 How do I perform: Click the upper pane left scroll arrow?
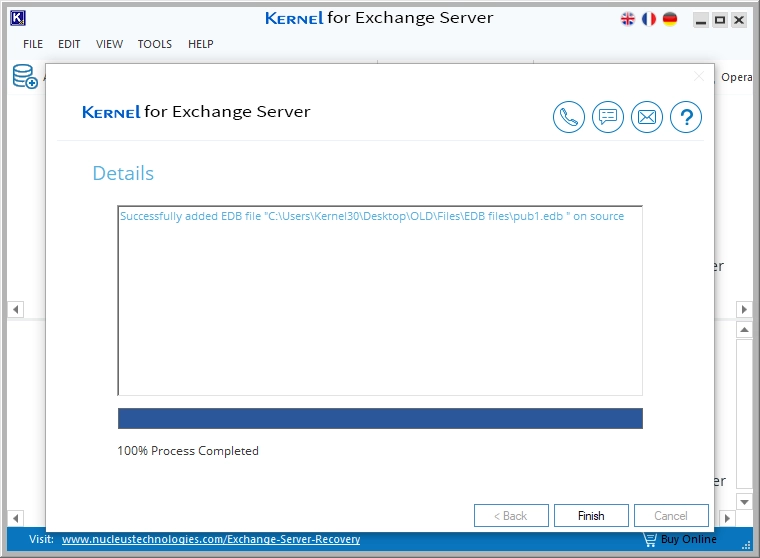(x=16, y=309)
